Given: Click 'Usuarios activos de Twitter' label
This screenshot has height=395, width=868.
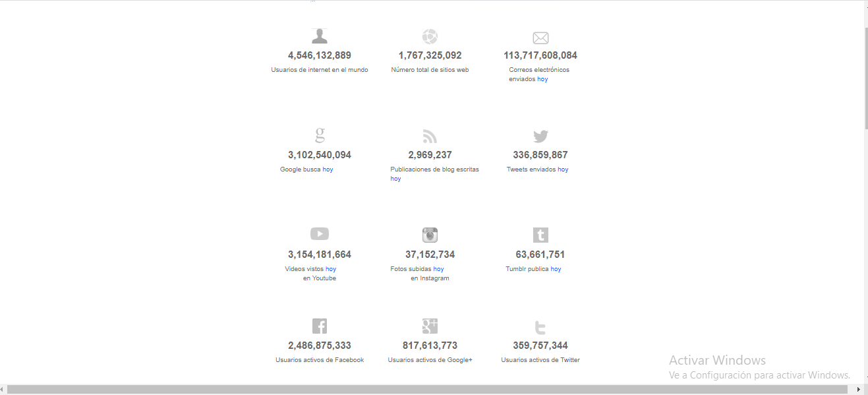Looking at the screenshot, I should pyautogui.click(x=540, y=360).
